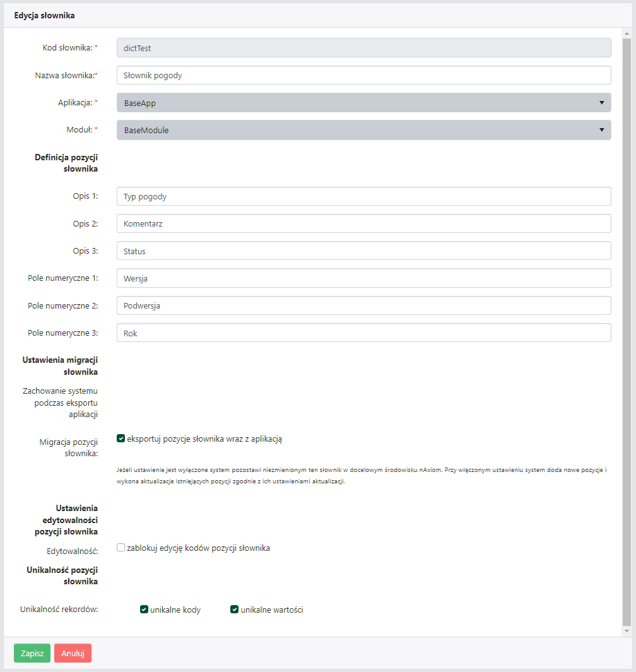The height and width of the screenshot is (672, 636).
Task: Enable 'zablokuj edycję kodów pozycji słownika' checkbox
Action: point(121,548)
